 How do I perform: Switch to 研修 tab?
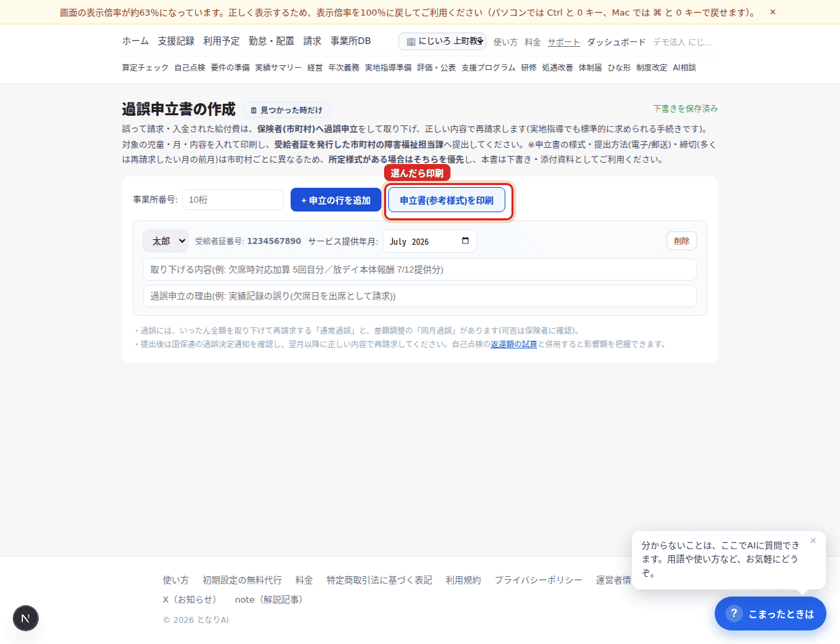coord(528,68)
